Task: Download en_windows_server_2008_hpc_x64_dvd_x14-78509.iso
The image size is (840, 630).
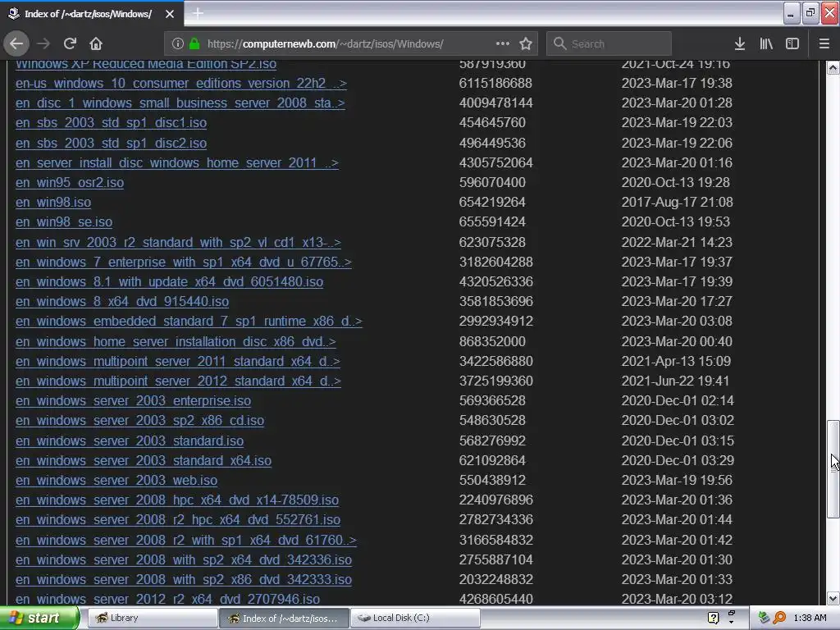Action: click(x=177, y=500)
